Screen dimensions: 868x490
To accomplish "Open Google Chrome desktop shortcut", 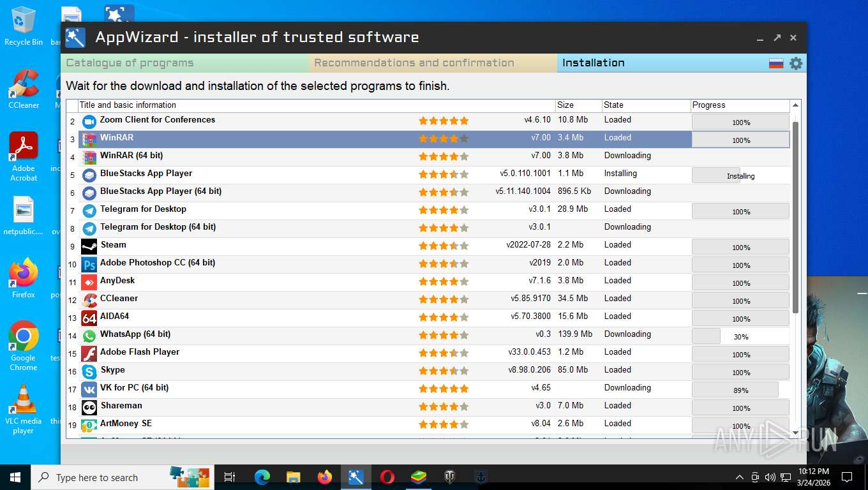I will point(24,345).
